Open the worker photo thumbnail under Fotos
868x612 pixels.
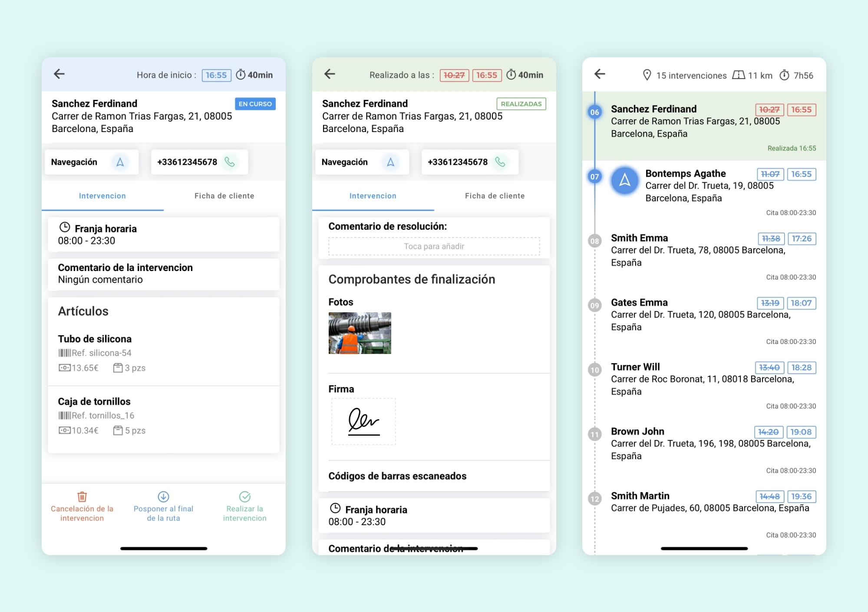click(x=360, y=333)
